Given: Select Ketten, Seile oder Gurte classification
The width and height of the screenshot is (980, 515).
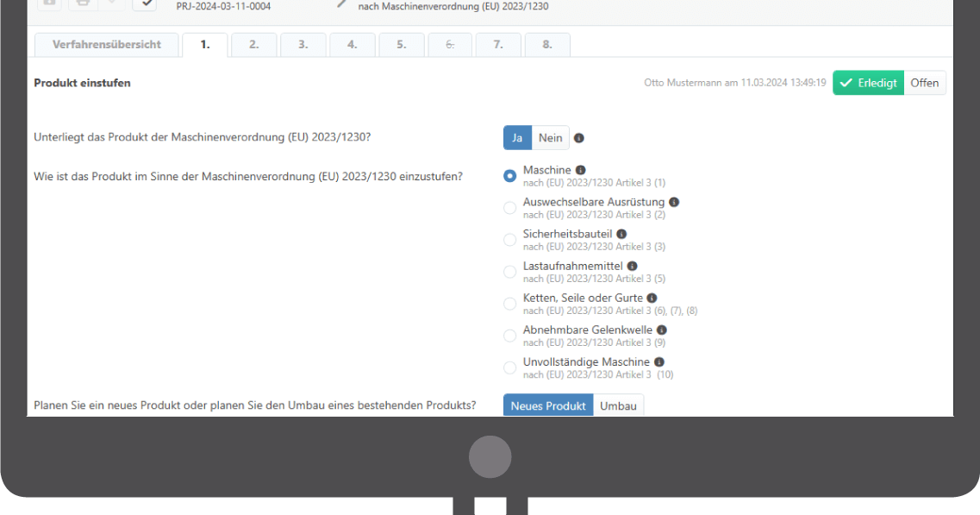Looking at the screenshot, I should pos(509,303).
